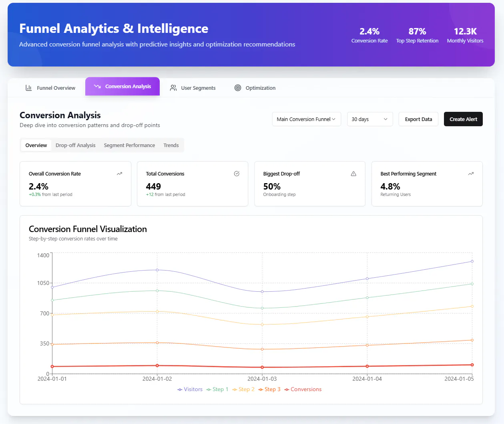This screenshot has width=504, height=424.
Task: Click the trend arrow icon on Overall Conversion Rate card
Action: click(x=119, y=174)
